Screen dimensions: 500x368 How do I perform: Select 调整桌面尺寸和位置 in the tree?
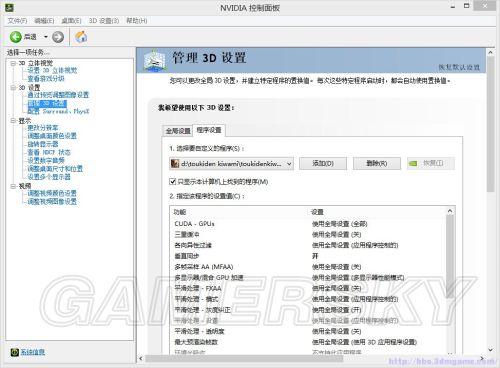55,169
